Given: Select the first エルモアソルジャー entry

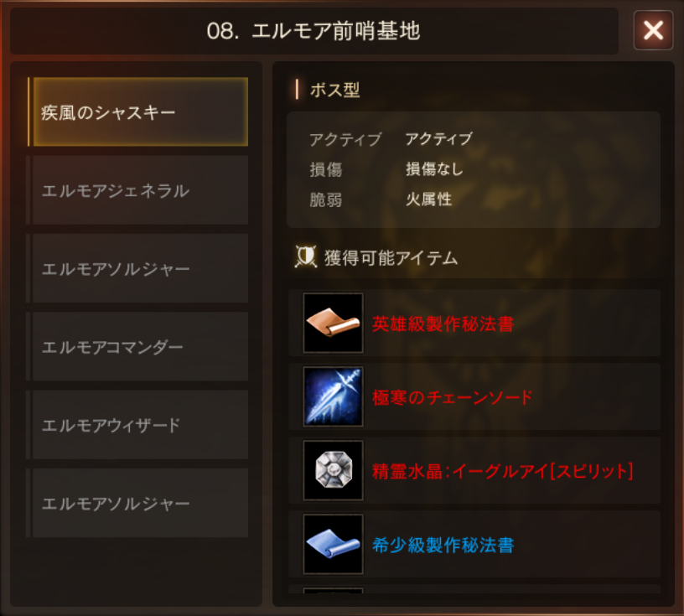Looking at the screenshot, I should (x=137, y=268).
